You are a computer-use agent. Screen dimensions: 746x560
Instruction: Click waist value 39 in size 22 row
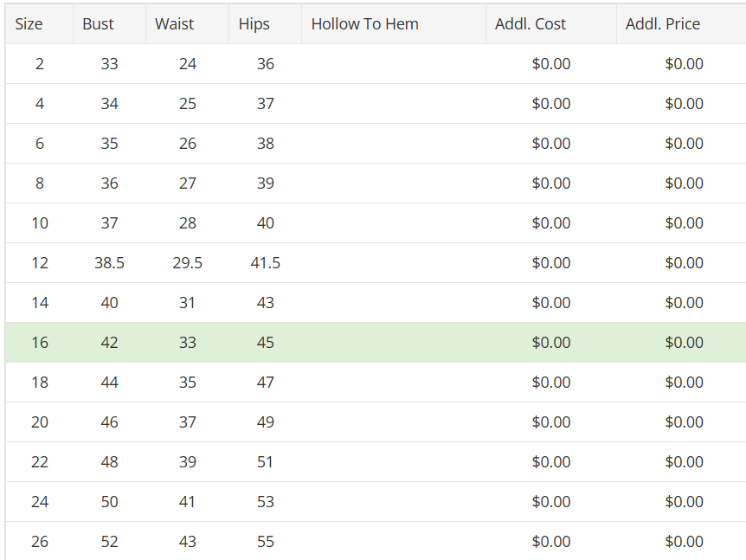point(187,461)
